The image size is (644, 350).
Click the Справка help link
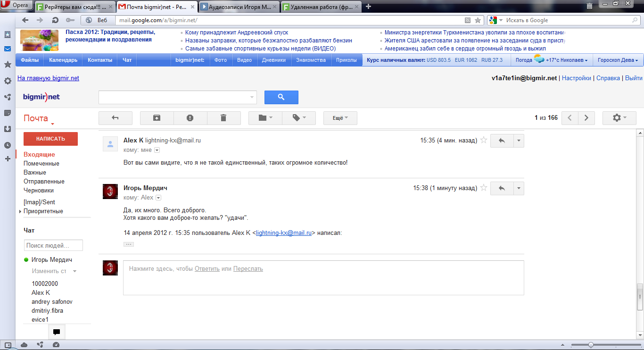608,78
